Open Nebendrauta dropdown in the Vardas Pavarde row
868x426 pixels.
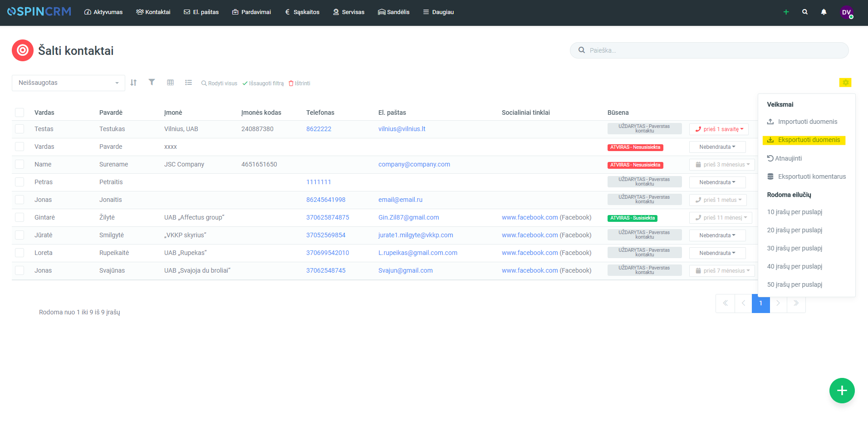click(717, 147)
